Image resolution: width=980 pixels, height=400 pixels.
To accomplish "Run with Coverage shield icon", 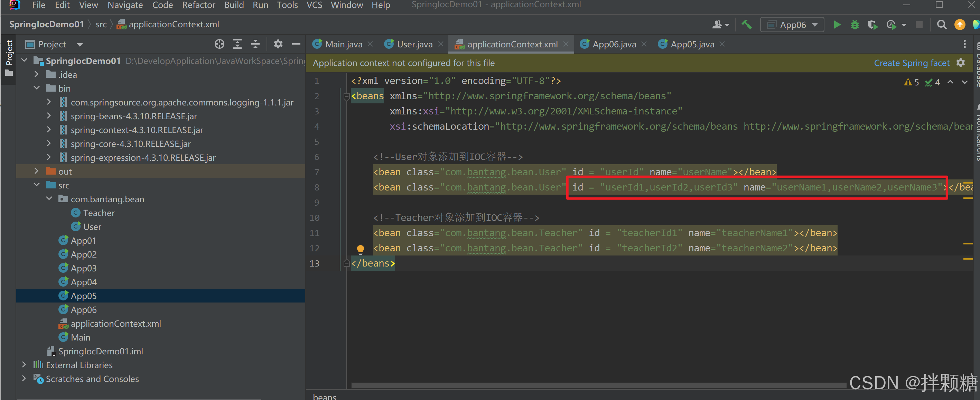I will [x=872, y=25].
